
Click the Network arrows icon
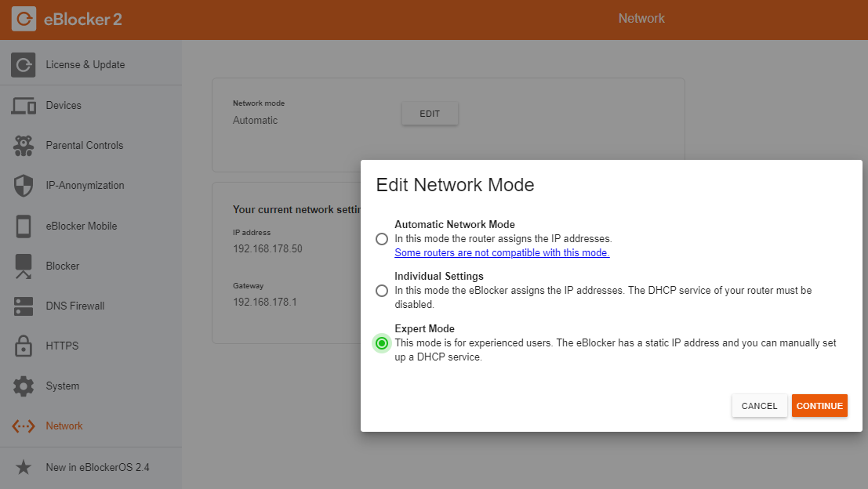point(24,426)
